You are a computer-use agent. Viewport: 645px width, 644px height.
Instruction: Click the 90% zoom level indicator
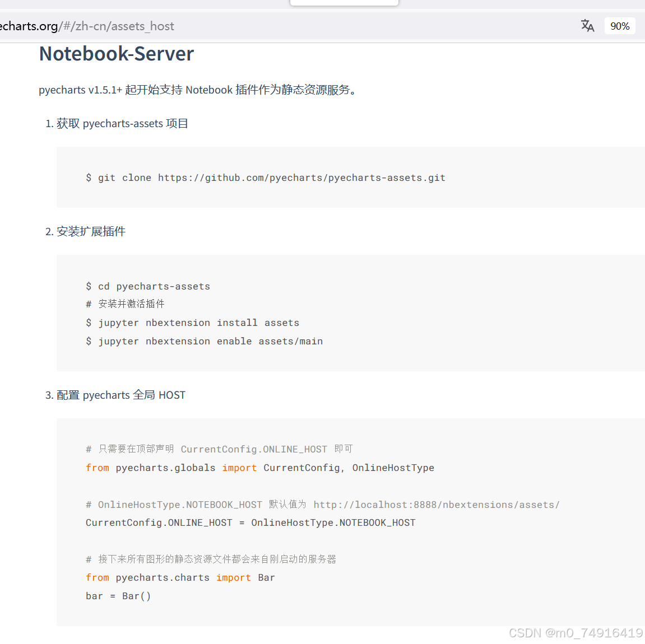[x=619, y=26]
